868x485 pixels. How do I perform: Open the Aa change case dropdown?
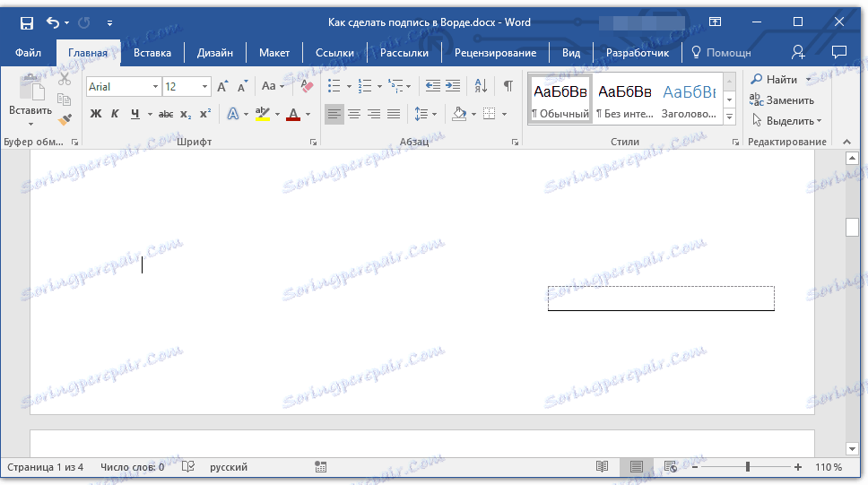273,86
